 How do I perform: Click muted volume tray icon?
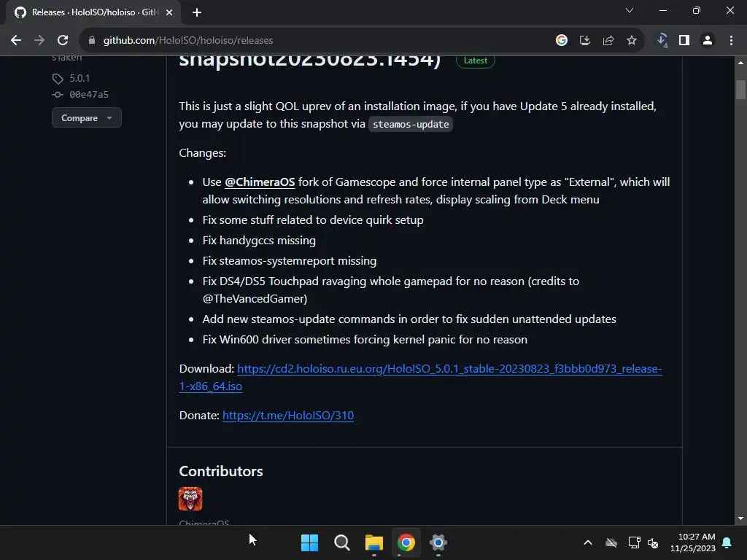pyautogui.click(x=653, y=542)
